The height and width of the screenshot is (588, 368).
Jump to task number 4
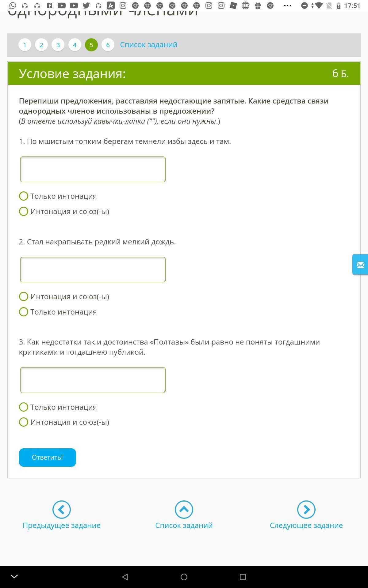(x=75, y=45)
